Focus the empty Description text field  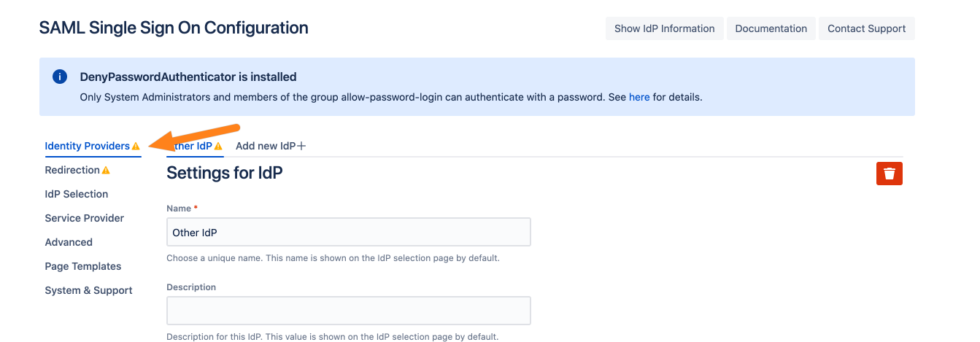[348, 311]
